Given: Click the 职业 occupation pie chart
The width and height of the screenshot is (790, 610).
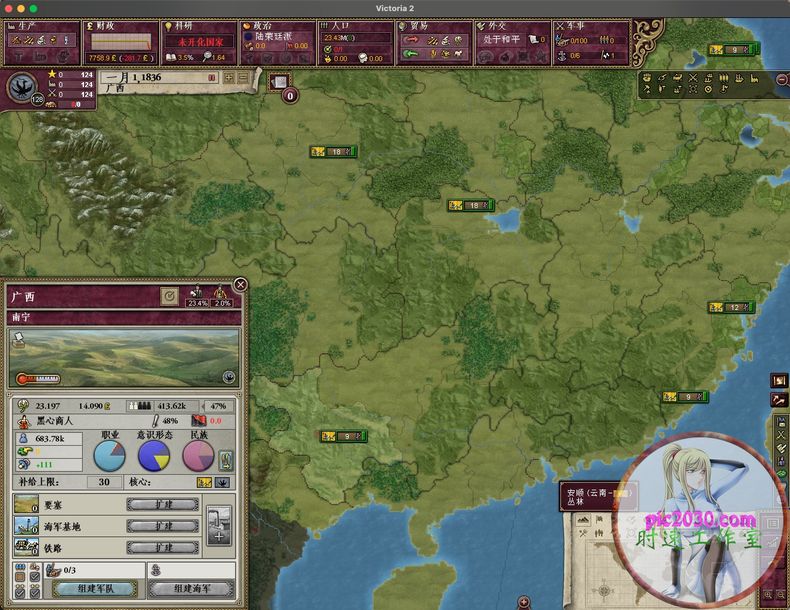Looking at the screenshot, I should pos(110,456).
